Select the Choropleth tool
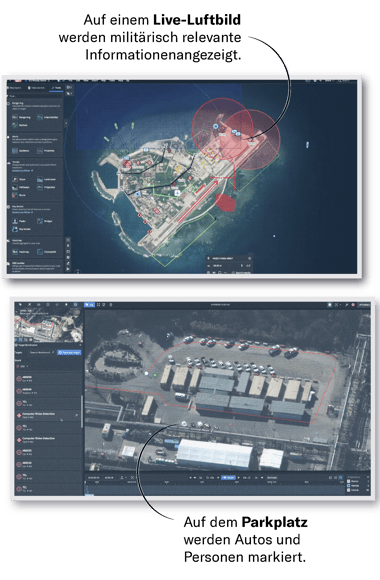The height and width of the screenshot is (580, 380). click(x=47, y=252)
